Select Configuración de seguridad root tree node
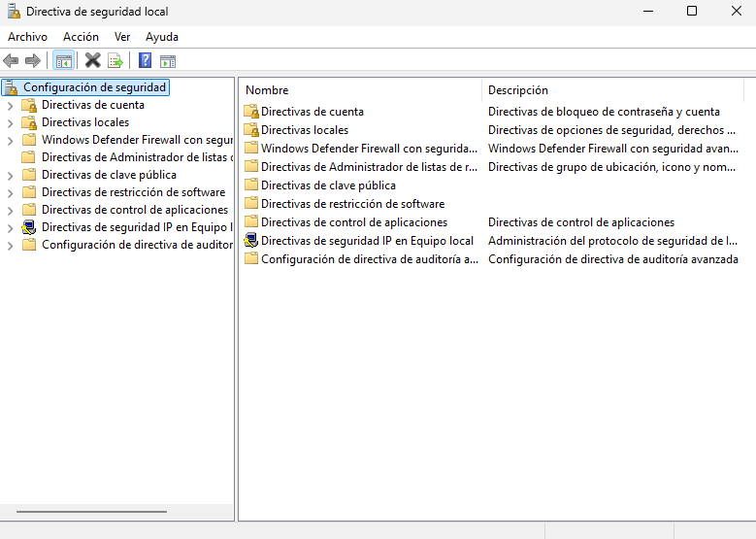756x539 pixels. 94,87
